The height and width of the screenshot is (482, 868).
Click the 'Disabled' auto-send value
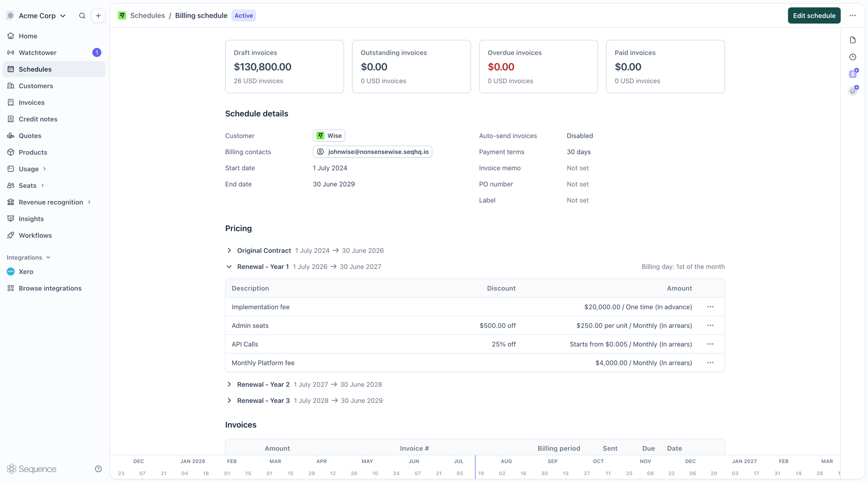pos(579,136)
